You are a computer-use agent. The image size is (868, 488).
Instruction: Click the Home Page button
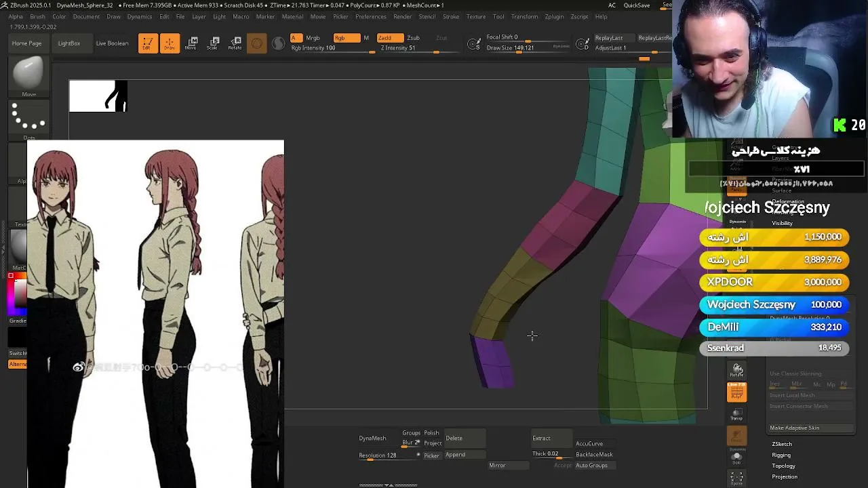pyautogui.click(x=26, y=43)
